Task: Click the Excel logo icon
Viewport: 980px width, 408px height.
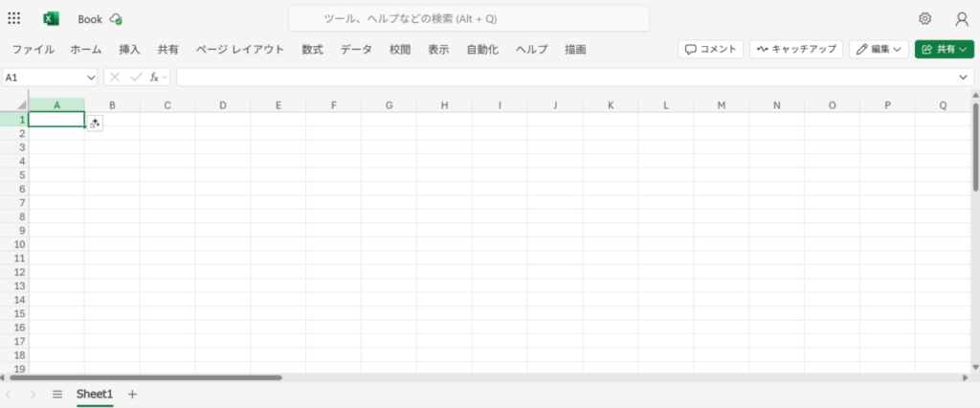Action: pos(52,19)
